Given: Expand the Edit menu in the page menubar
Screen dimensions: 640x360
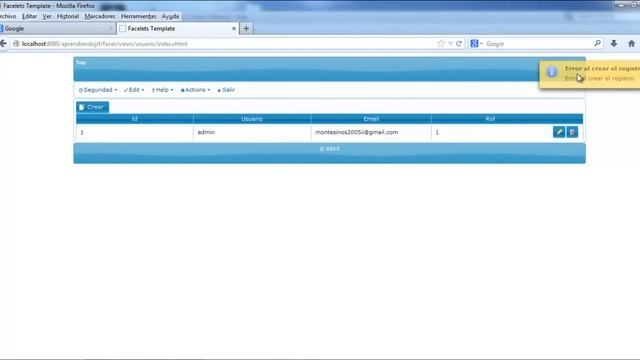Looking at the screenshot, I should coord(134,90).
